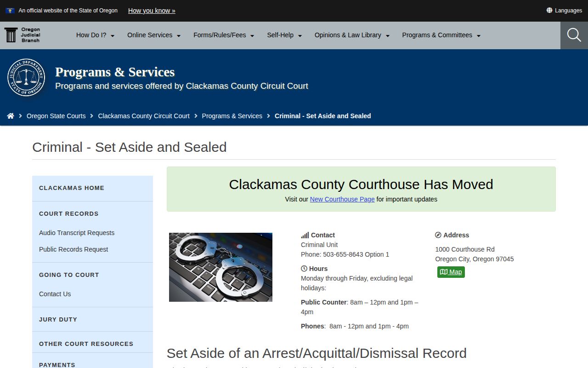The image size is (588, 368).
Task: Go to Oregon State Courts breadcrumb
Action: pos(56,116)
